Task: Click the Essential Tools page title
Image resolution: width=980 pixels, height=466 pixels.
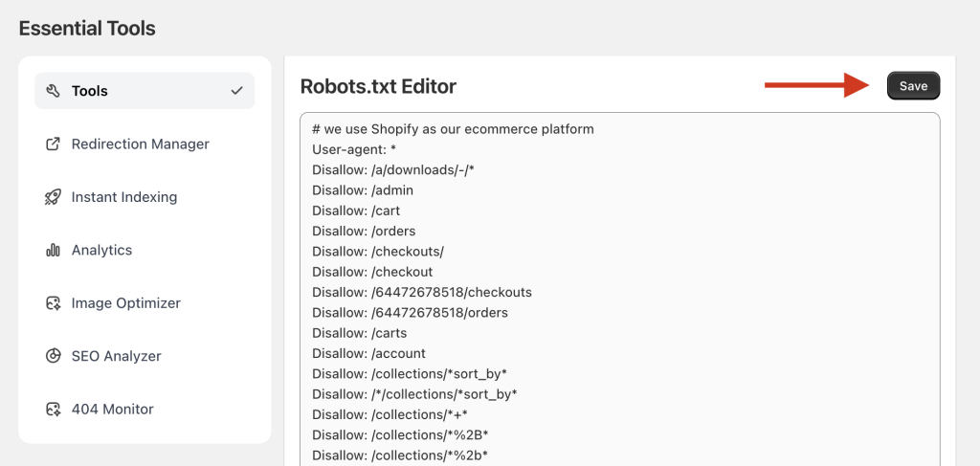Action: pyautogui.click(x=87, y=29)
